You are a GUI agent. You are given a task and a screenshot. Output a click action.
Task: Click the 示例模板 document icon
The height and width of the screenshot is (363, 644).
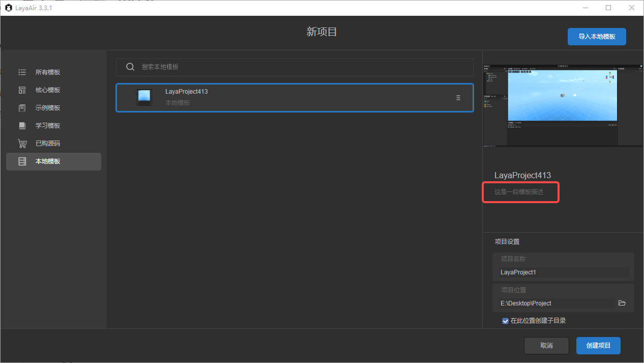pyautogui.click(x=22, y=108)
